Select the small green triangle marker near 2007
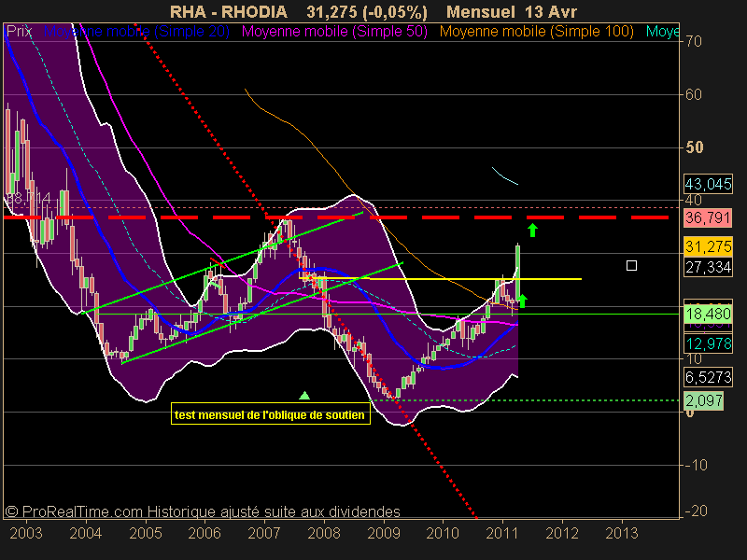Viewport: 747px width, 560px height. click(304, 395)
